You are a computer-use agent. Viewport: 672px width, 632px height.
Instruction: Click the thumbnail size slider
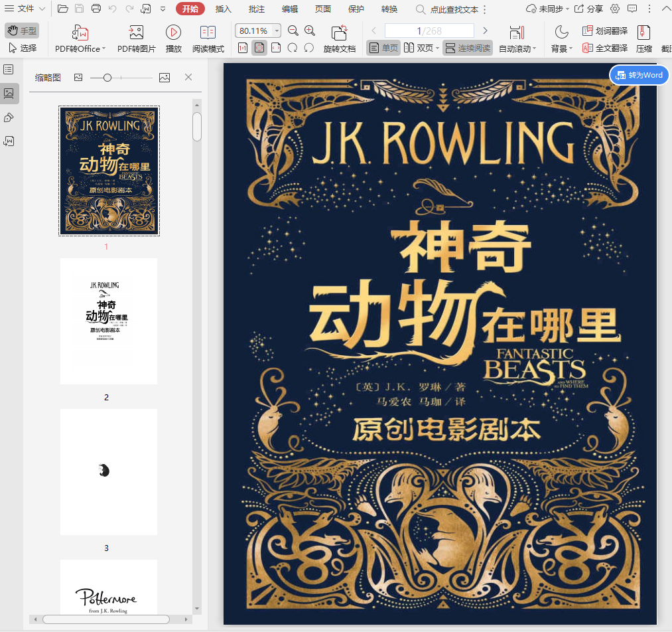[121, 78]
